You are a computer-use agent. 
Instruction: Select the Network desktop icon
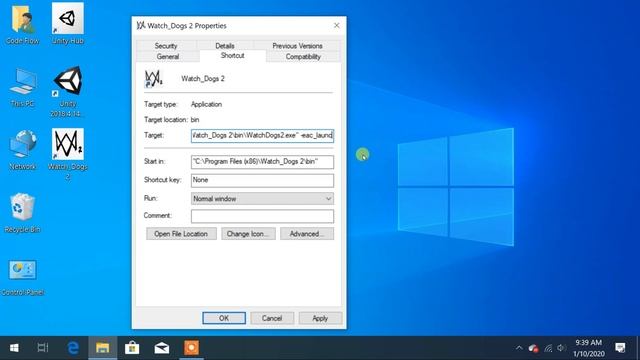pos(23,150)
